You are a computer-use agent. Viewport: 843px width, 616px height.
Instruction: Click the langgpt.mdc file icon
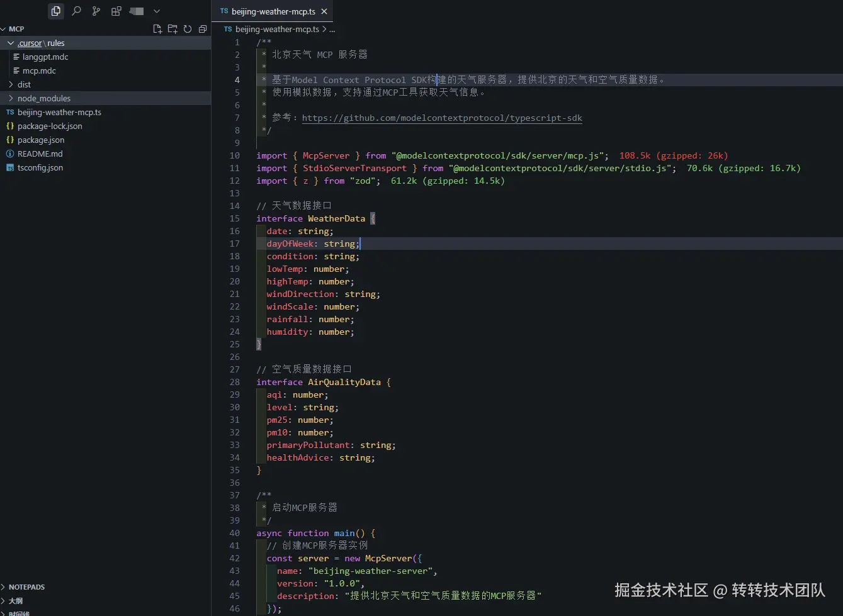click(x=16, y=57)
